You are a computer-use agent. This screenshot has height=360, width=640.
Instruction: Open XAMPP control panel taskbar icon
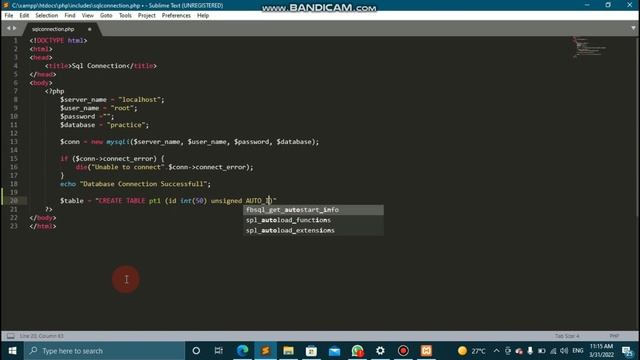426,351
